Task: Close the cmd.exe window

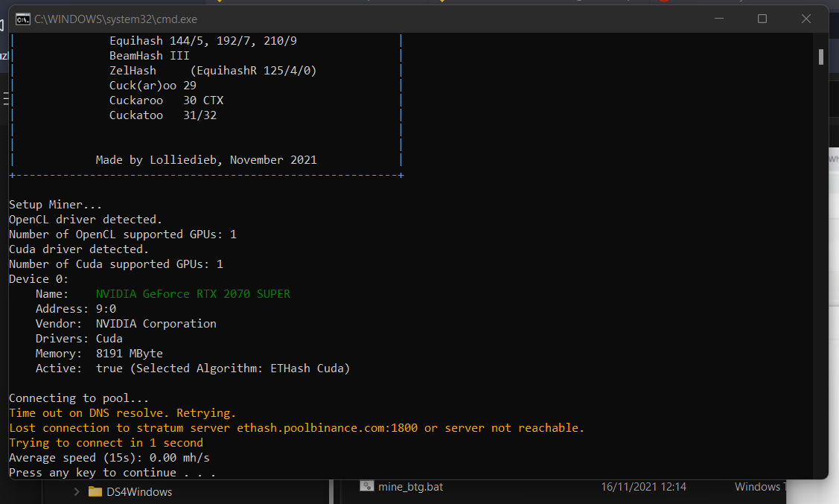Action: [806, 19]
